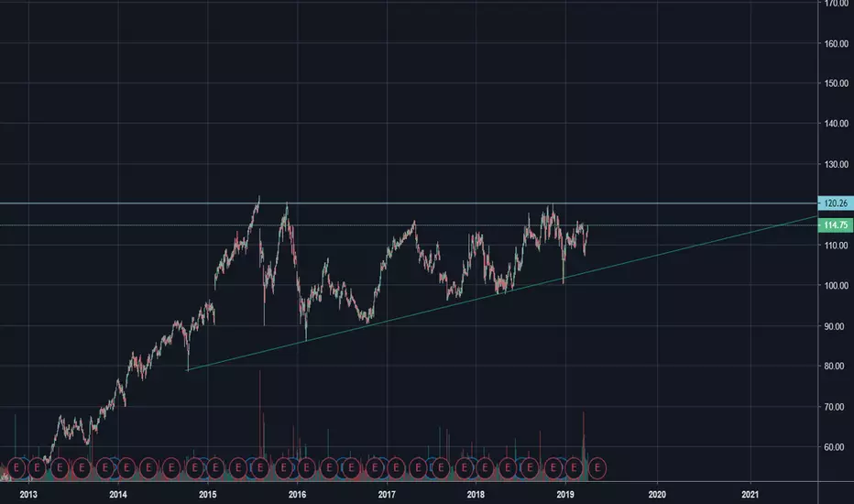Click the 2020 label on time axis
This screenshot has height=504, width=854.
click(x=657, y=495)
